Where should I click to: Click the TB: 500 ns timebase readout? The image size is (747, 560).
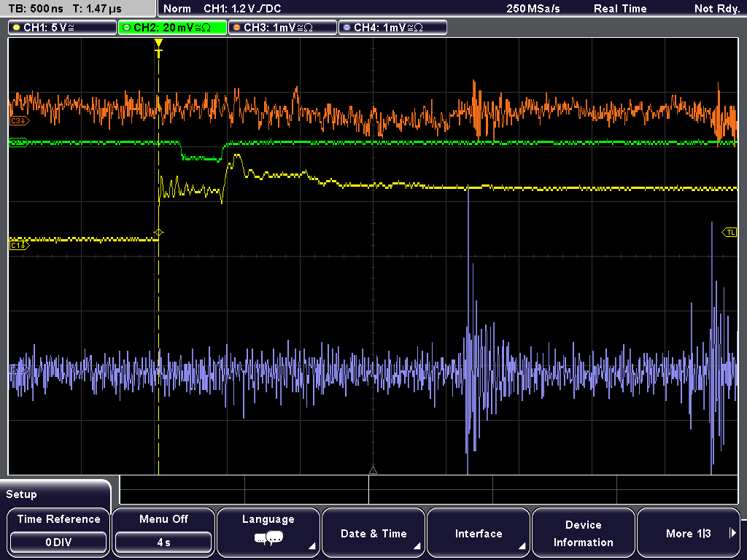pos(36,9)
